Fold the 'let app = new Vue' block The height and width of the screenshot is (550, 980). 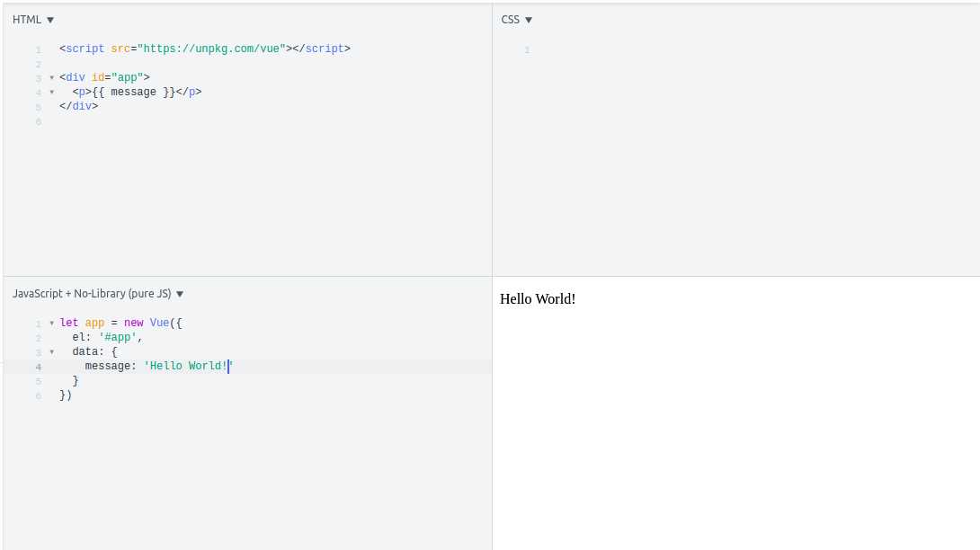tap(51, 324)
